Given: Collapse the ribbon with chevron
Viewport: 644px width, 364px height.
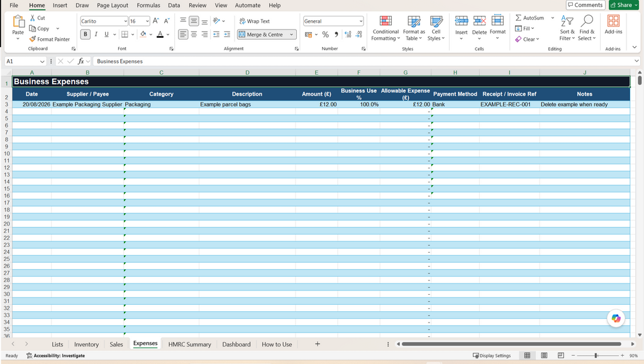Looking at the screenshot, I should (635, 48).
